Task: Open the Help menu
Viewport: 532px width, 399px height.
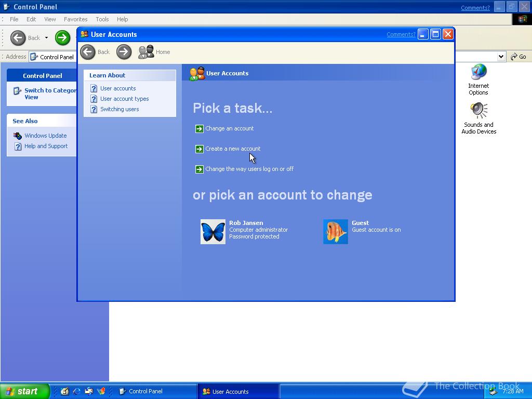Action: 123,19
